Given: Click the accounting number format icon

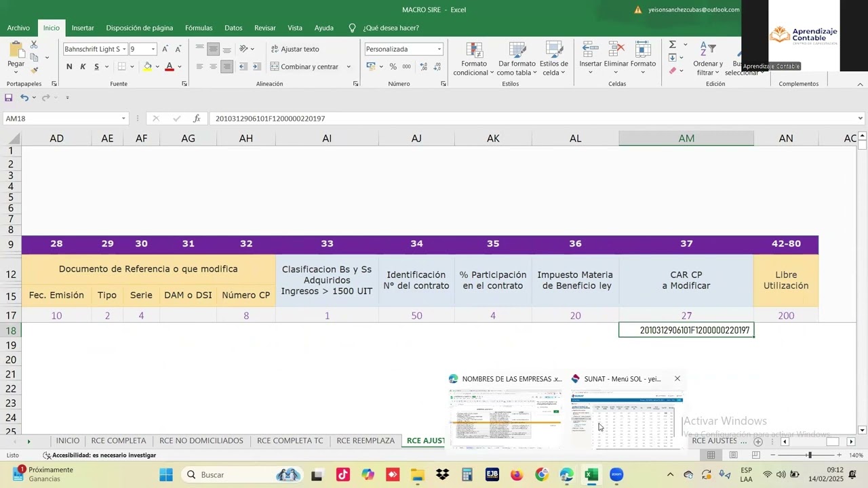Looking at the screenshot, I should click(x=371, y=66).
